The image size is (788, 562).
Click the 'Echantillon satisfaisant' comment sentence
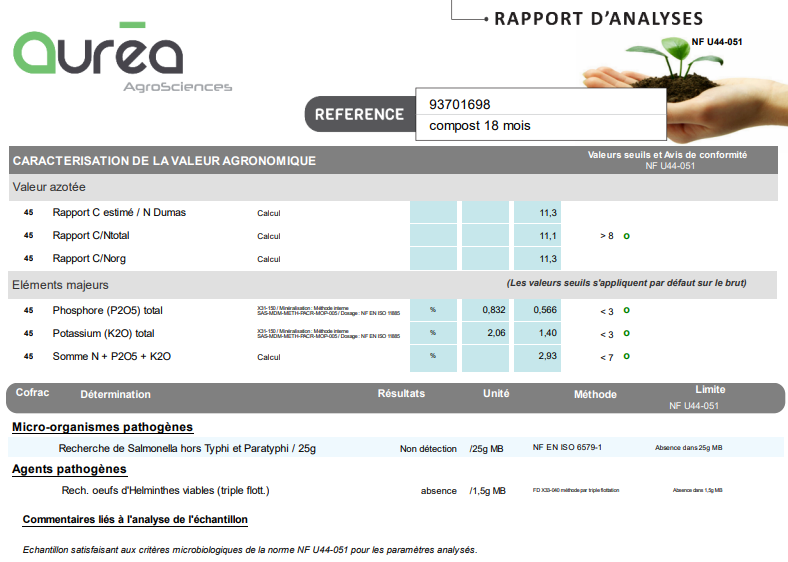pyautogui.click(x=250, y=550)
